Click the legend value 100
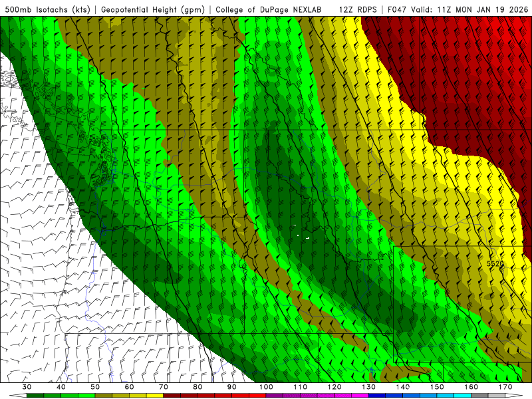The image size is (532, 399). tap(266, 387)
